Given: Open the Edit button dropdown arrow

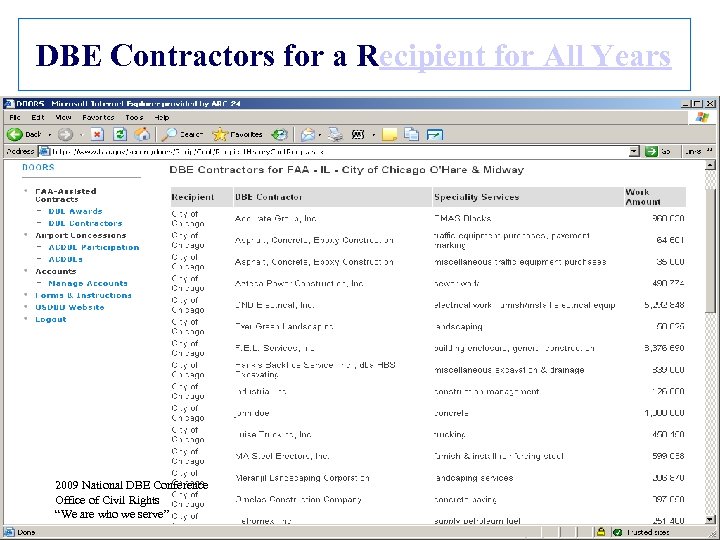Looking at the screenshot, I should click(373, 135).
